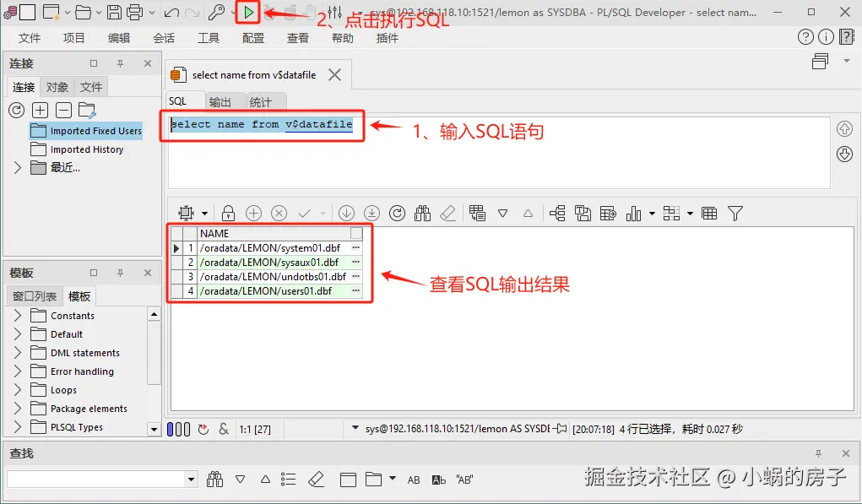Click the chart bar graph icon
This screenshot has width=862, height=504.
tap(633, 214)
